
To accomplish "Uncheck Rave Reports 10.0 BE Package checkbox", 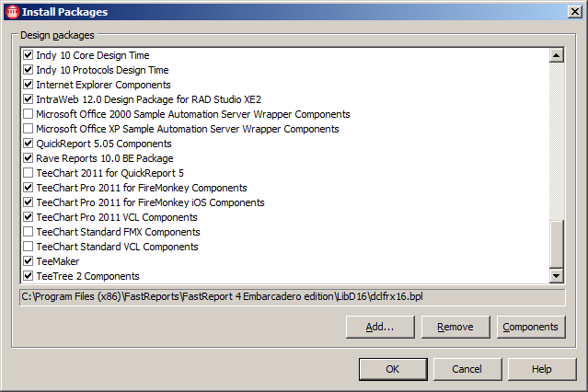I will point(29,158).
